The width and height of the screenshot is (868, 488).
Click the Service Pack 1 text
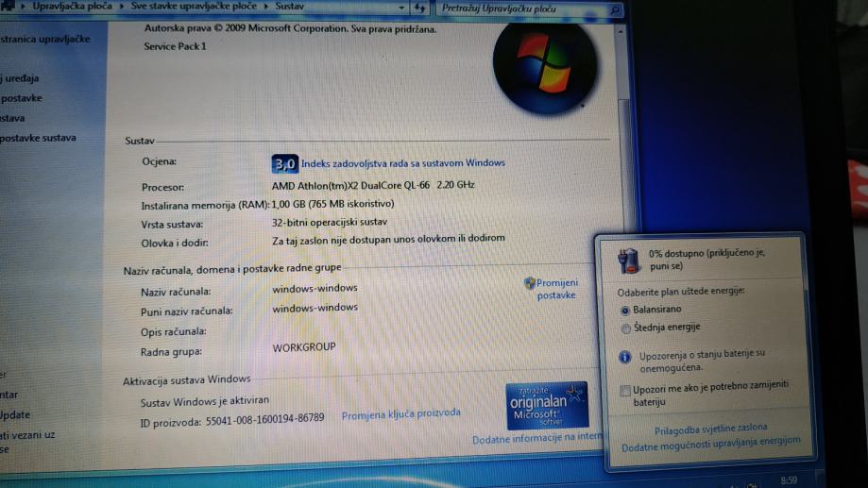click(x=175, y=46)
